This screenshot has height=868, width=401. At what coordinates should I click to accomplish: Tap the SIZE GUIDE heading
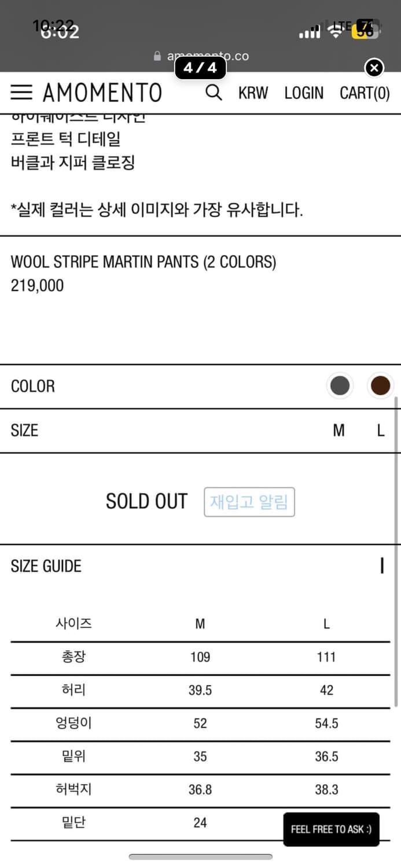point(46,566)
